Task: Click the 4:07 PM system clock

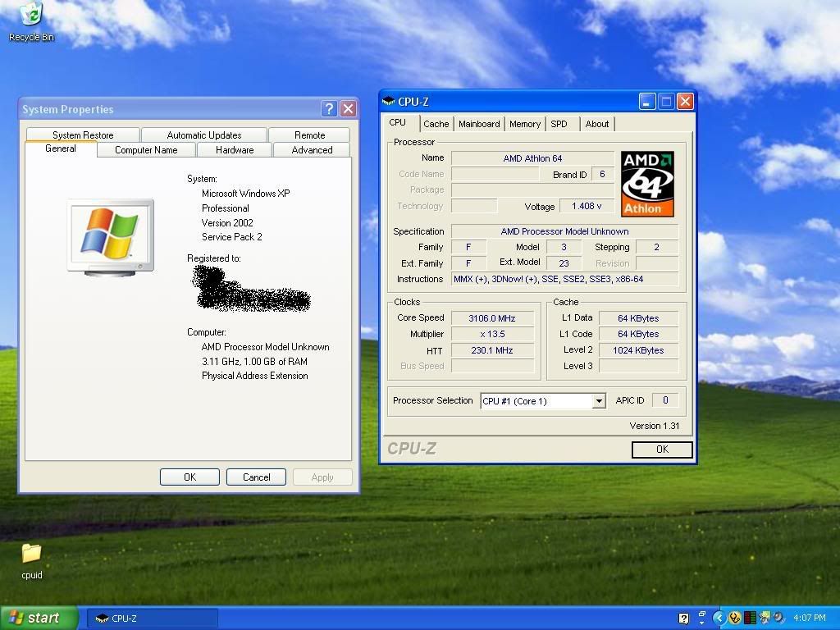Action: (810, 618)
